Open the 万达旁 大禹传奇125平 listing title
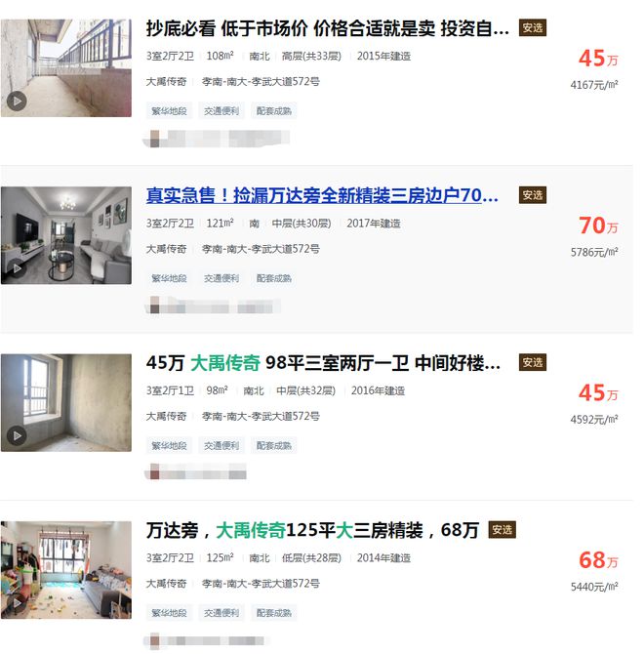 coord(312,530)
